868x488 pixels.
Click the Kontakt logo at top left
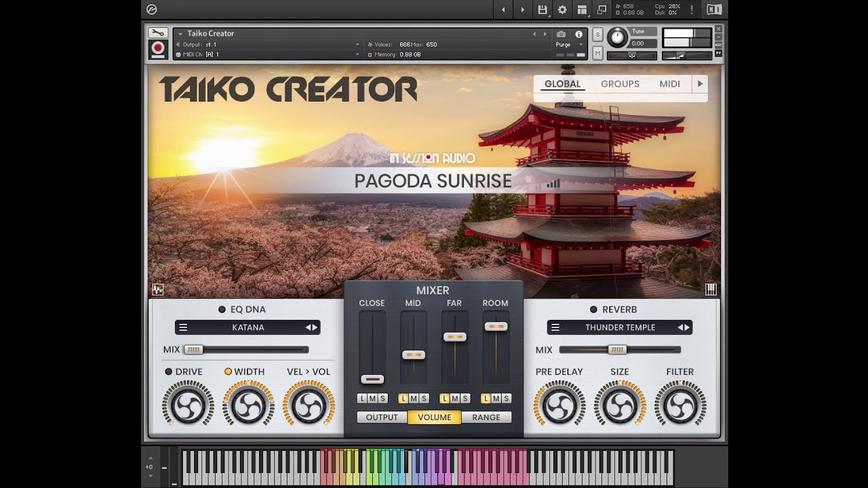[152, 9]
